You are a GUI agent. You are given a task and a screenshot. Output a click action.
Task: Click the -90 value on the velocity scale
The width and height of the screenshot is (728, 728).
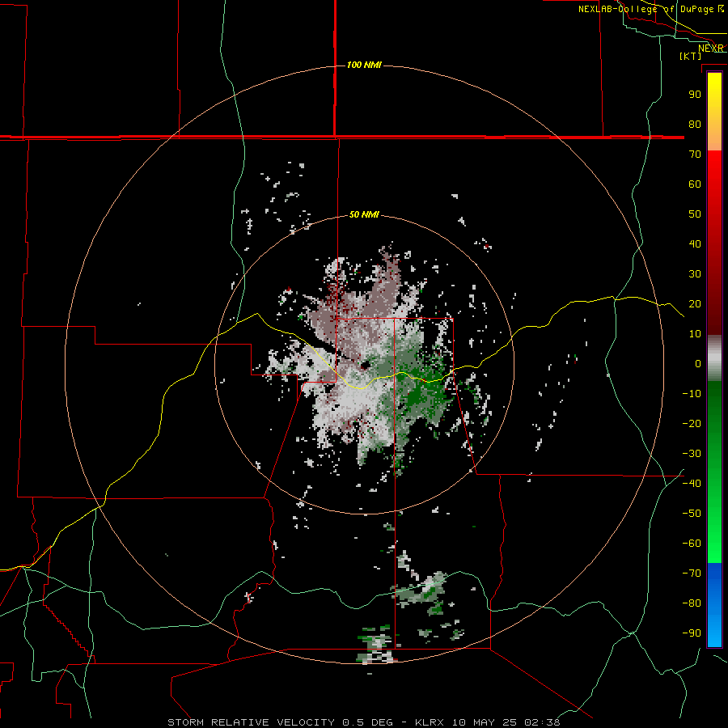692,633
